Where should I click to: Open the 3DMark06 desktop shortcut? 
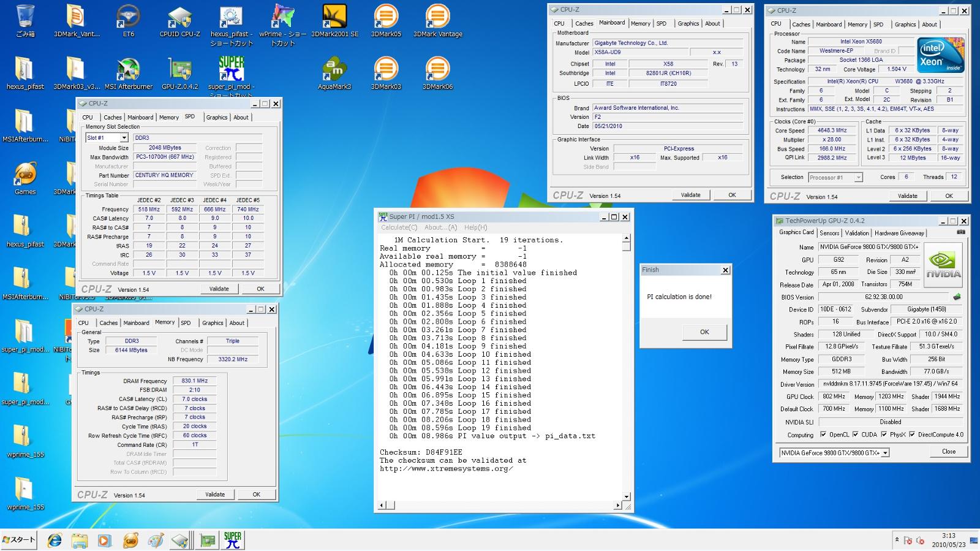tap(437, 74)
